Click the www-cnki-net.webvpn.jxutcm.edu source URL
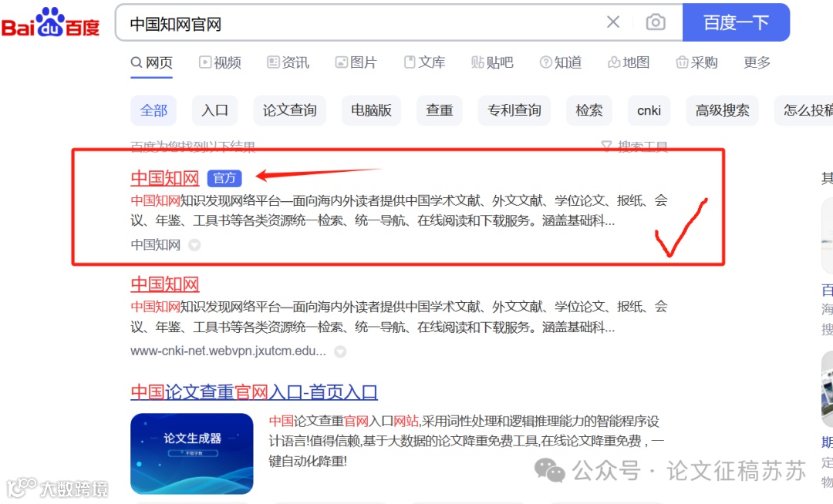This screenshot has height=504, width=833. click(228, 351)
